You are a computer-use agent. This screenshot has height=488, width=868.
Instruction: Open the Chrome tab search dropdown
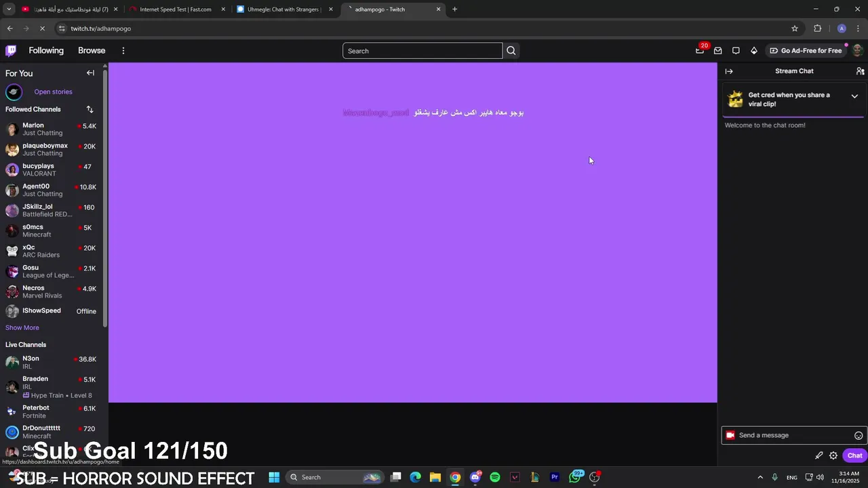9,9
